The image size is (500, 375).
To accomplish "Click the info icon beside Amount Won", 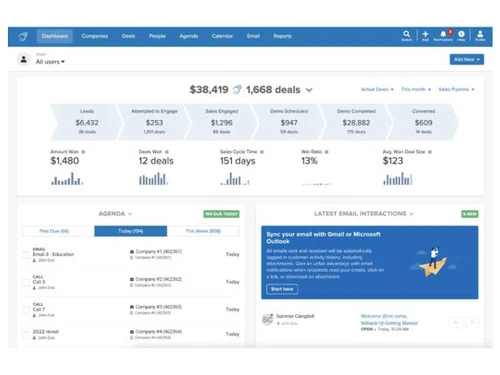I will pos(83,152).
